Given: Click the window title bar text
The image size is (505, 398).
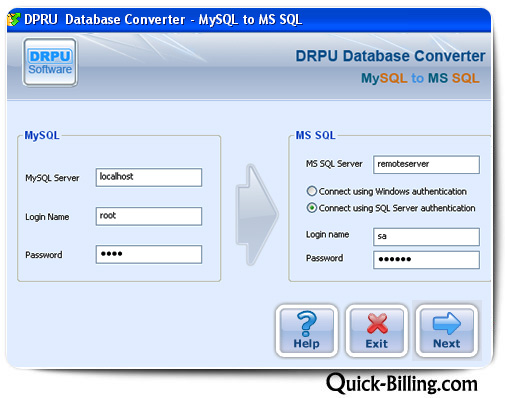Looking at the screenshot, I should point(163,19).
